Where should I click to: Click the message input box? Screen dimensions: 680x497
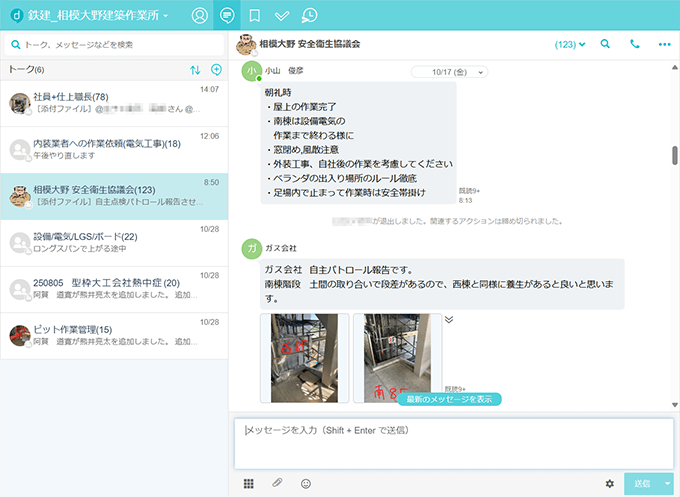pos(454,444)
